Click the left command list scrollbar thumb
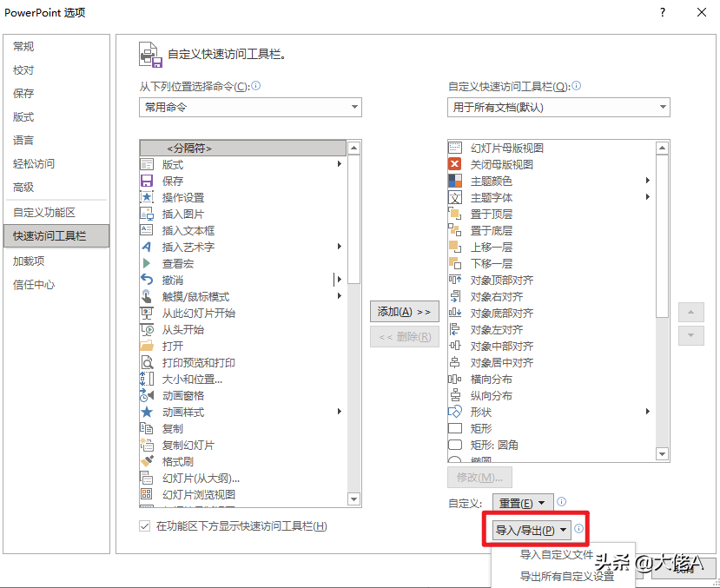The height and width of the screenshot is (588, 720). click(353, 220)
